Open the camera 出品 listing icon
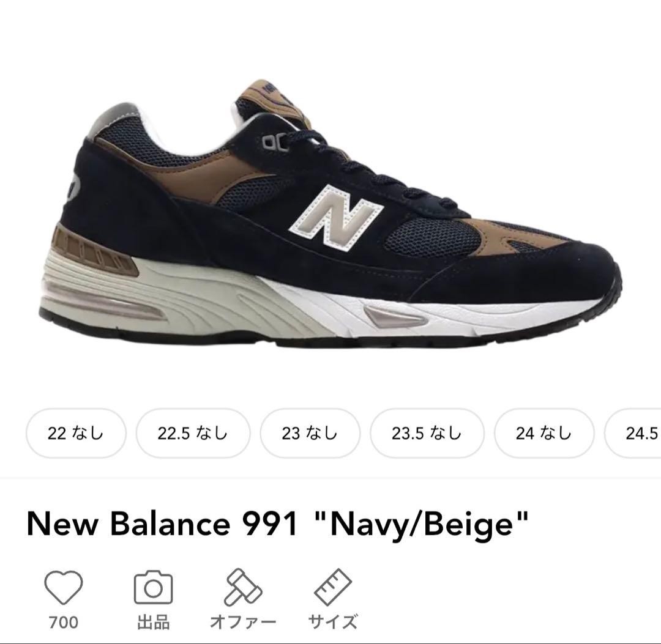This screenshot has width=661, height=644. click(x=153, y=587)
